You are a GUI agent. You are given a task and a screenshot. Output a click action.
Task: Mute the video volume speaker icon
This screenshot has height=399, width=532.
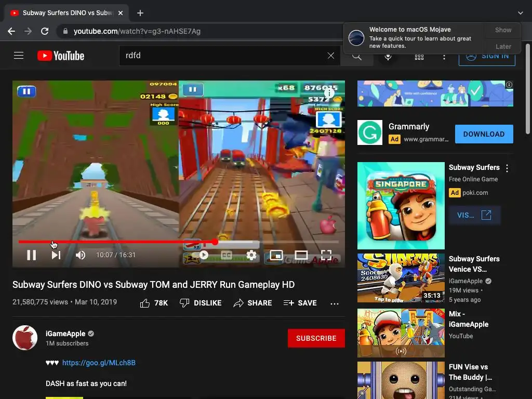(81, 255)
